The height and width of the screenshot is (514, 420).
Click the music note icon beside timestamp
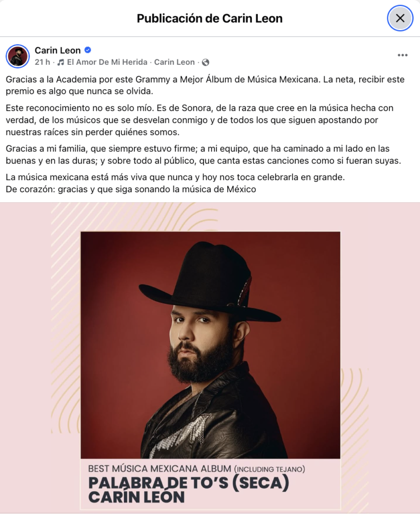61,62
